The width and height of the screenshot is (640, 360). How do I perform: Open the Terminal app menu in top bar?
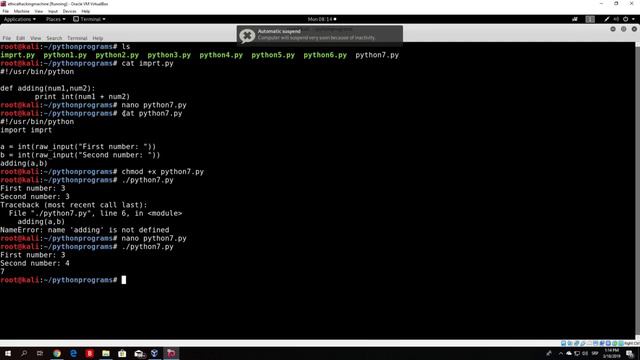pos(89,19)
